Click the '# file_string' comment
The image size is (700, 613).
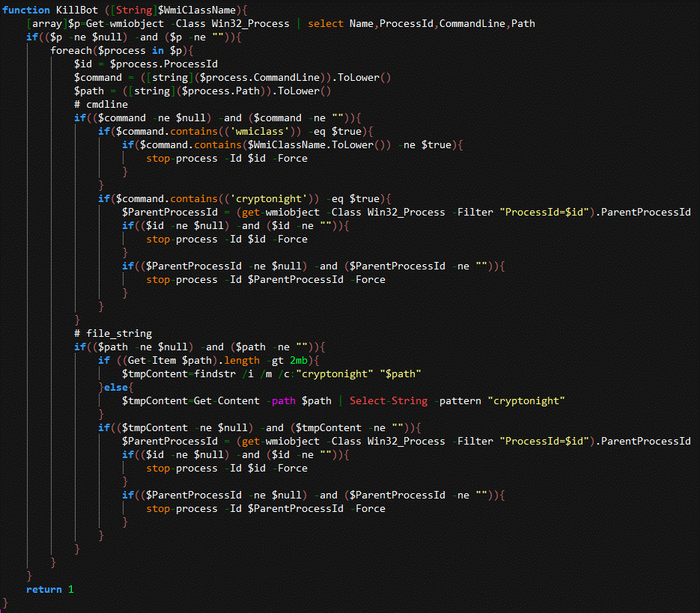coord(113,333)
